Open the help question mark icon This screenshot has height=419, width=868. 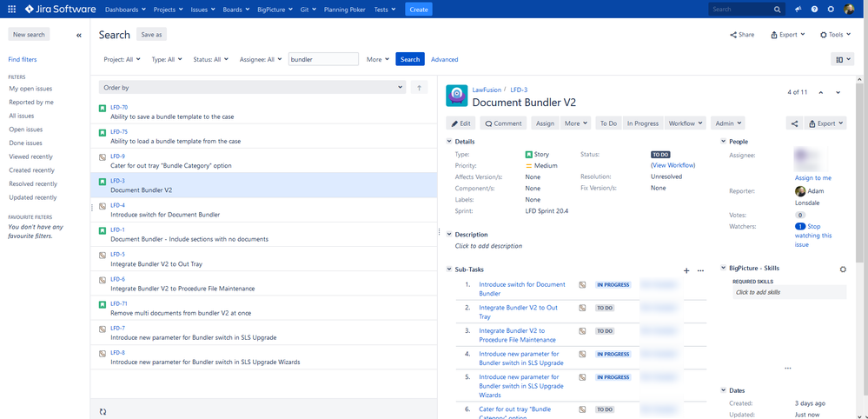[x=814, y=10]
